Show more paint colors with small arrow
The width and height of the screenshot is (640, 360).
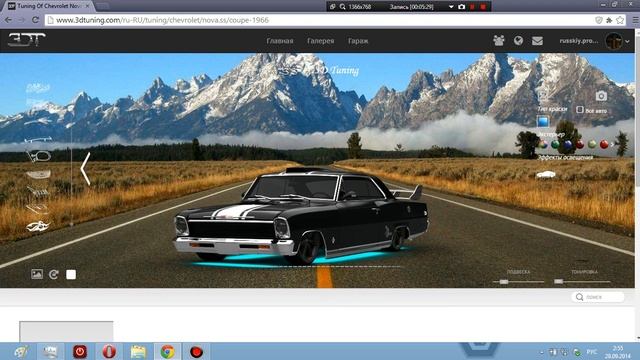coord(612,144)
